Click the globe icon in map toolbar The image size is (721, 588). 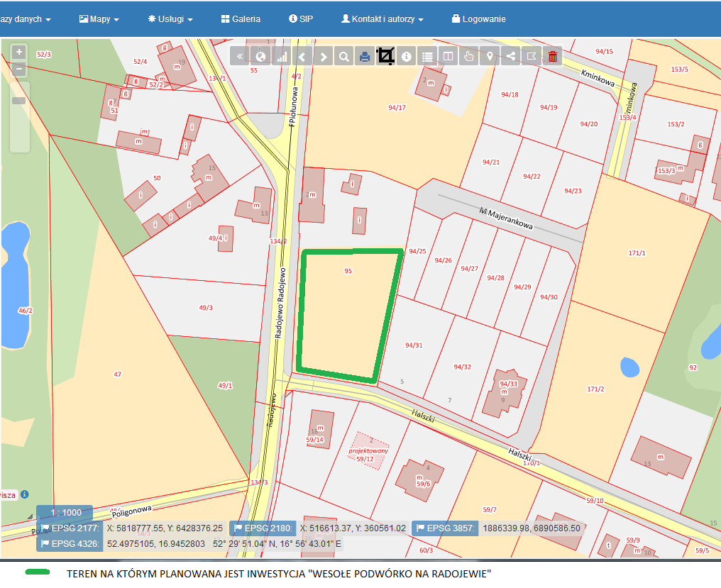point(260,57)
